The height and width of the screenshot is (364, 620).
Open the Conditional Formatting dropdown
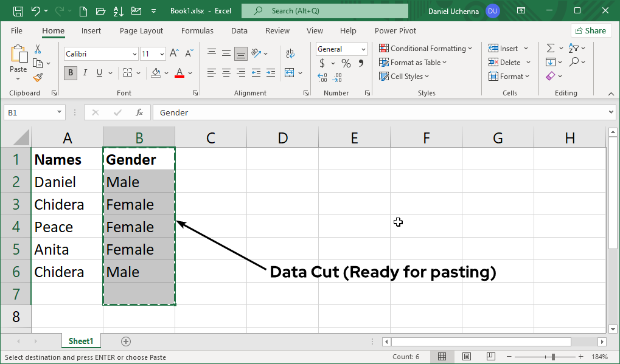(426, 49)
